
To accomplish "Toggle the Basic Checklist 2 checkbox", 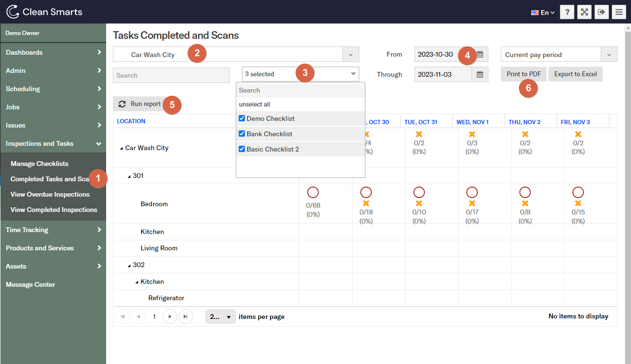I will point(242,149).
